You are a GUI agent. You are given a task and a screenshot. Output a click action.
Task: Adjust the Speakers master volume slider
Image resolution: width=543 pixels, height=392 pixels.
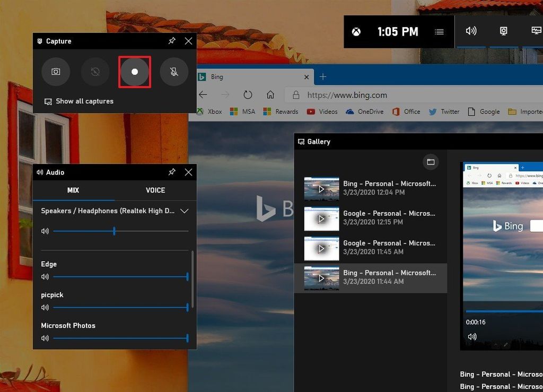pyautogui.click(x=121, y=231)
